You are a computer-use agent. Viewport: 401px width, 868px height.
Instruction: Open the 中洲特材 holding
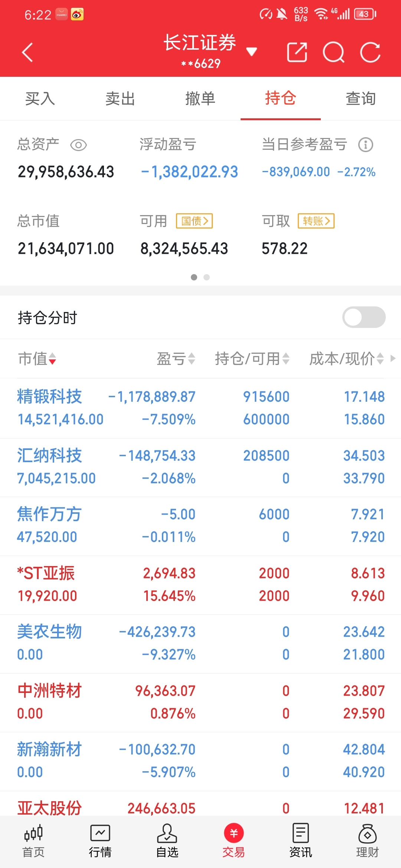click(200, 702)
